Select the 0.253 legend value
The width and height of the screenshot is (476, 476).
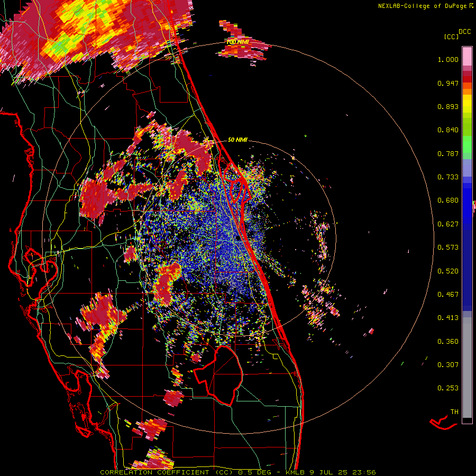point(448,388)
